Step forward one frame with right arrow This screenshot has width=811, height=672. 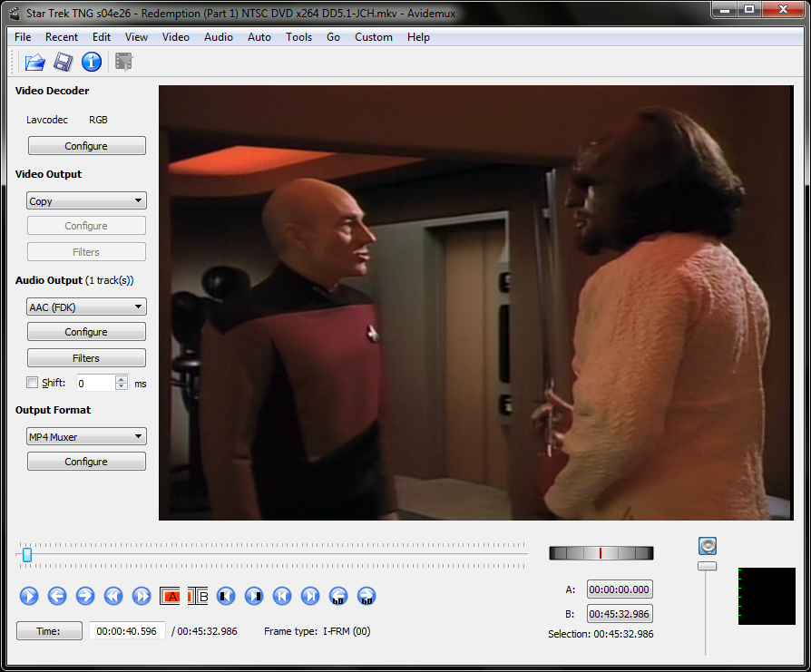coord(85,596)
